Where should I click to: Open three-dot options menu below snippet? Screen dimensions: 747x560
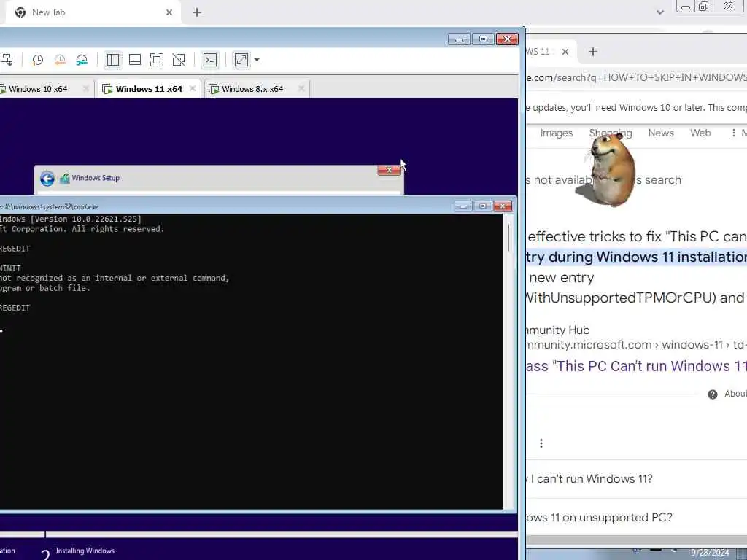tap(541, 443)
